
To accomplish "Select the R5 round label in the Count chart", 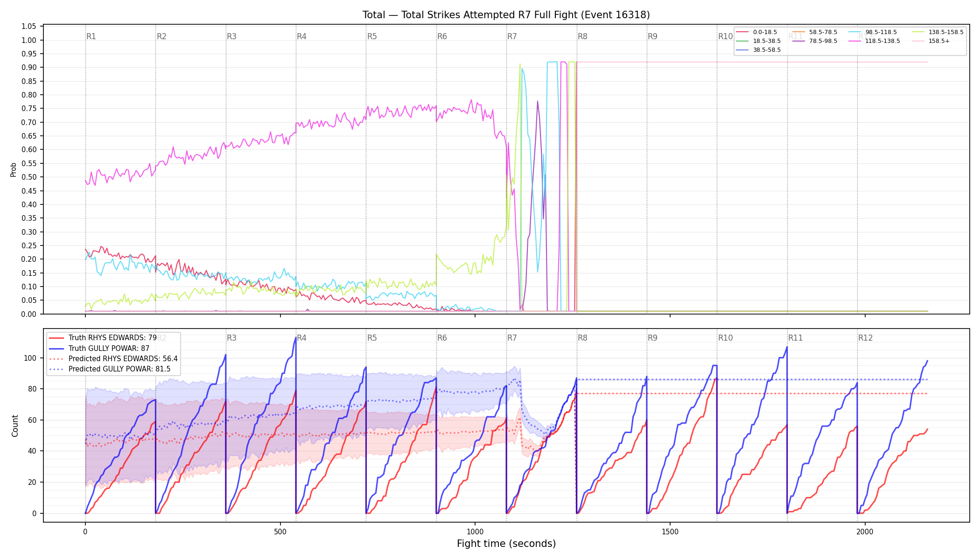I will 372,338.
